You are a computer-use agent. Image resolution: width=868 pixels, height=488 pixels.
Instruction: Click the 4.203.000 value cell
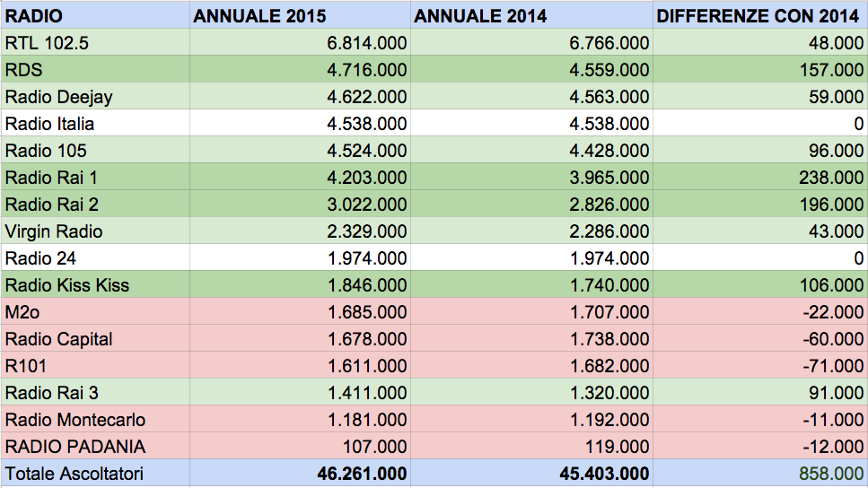pyautogui.click(x=300, y=178)
